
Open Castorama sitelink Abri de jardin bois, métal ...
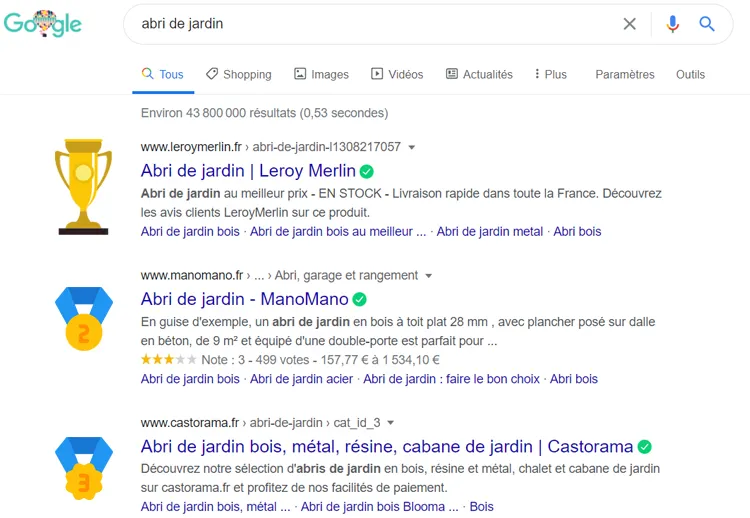215,507
